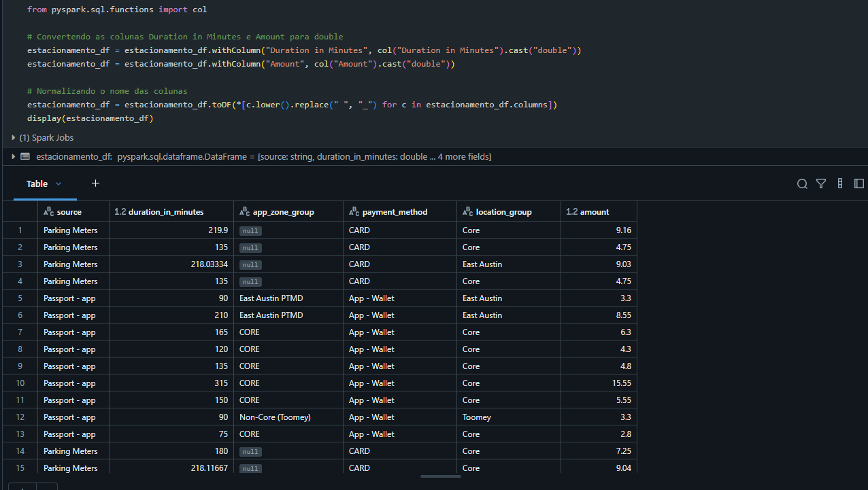Click the duration cell showing 219.9
The width and height of the screenshot is (868, 490).
coord(171,230)
